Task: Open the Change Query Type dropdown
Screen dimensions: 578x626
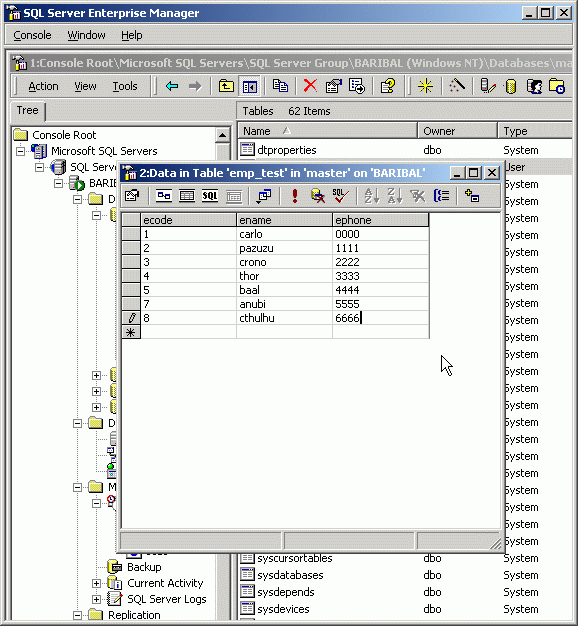Action: point(264,196)
